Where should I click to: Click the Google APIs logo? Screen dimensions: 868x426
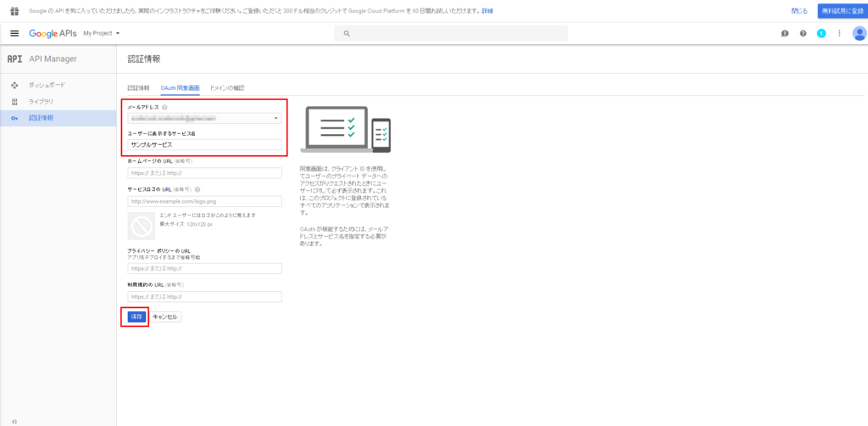tap(53, 33)
